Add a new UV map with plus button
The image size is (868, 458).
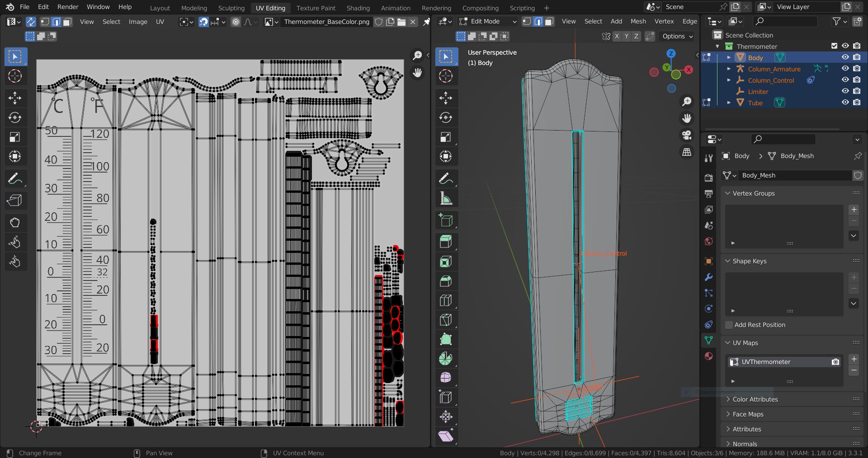(x=854, y=359)
